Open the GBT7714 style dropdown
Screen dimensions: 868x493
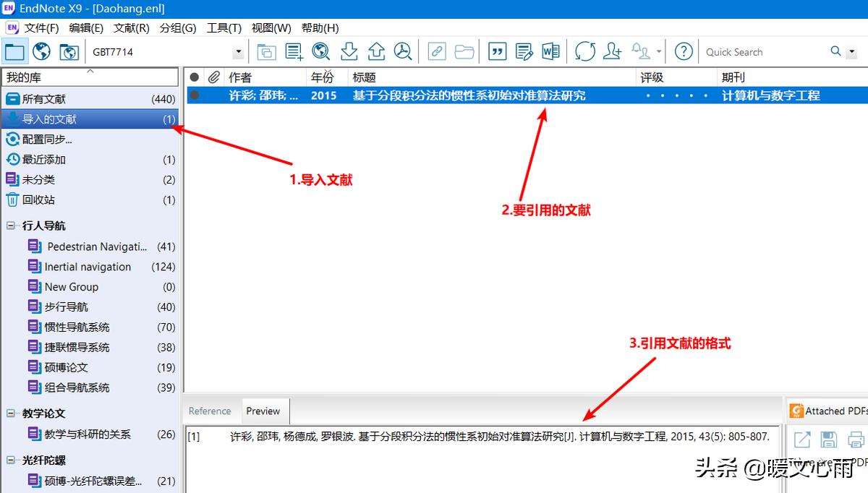238,51
